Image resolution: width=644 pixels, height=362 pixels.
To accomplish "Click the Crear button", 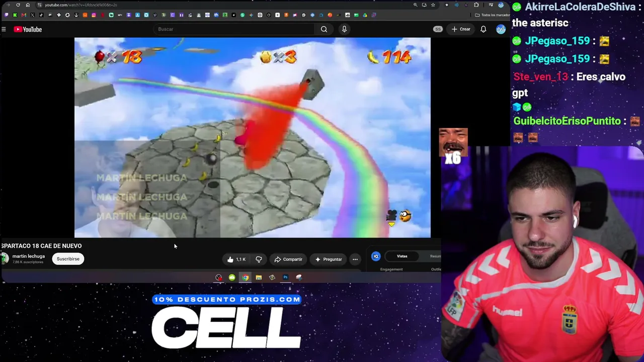I will [461, 29].
